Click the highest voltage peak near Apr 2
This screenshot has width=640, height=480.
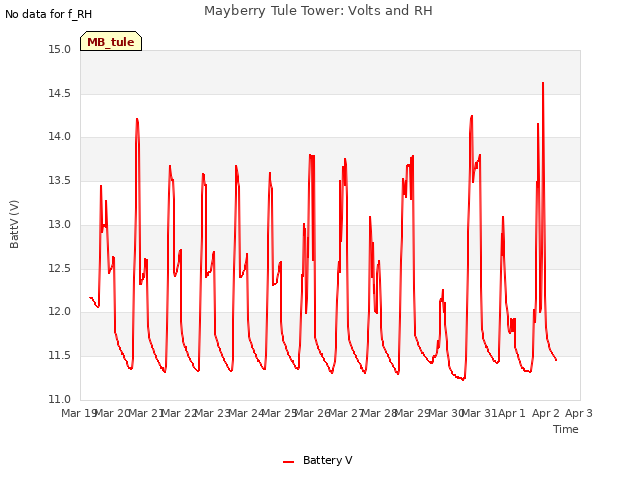[543, 83]
